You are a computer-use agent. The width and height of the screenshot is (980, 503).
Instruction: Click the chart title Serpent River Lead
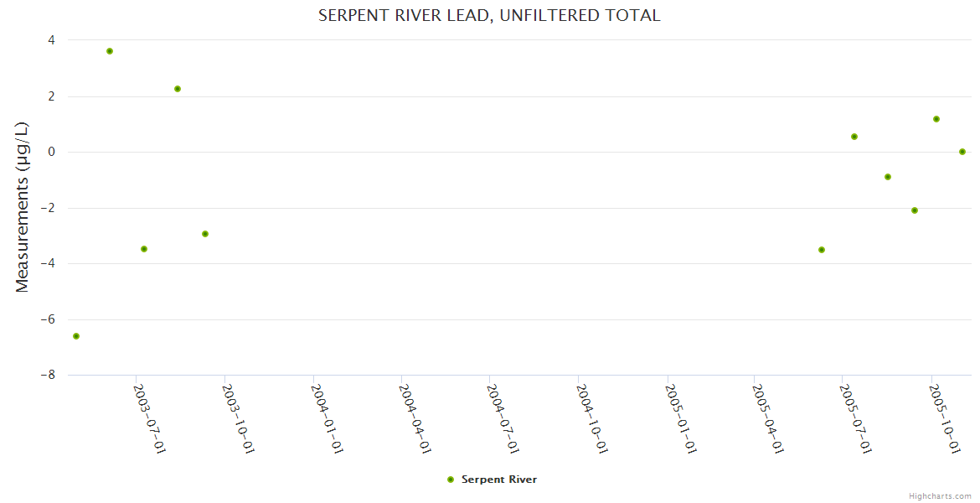click(489, 15)
